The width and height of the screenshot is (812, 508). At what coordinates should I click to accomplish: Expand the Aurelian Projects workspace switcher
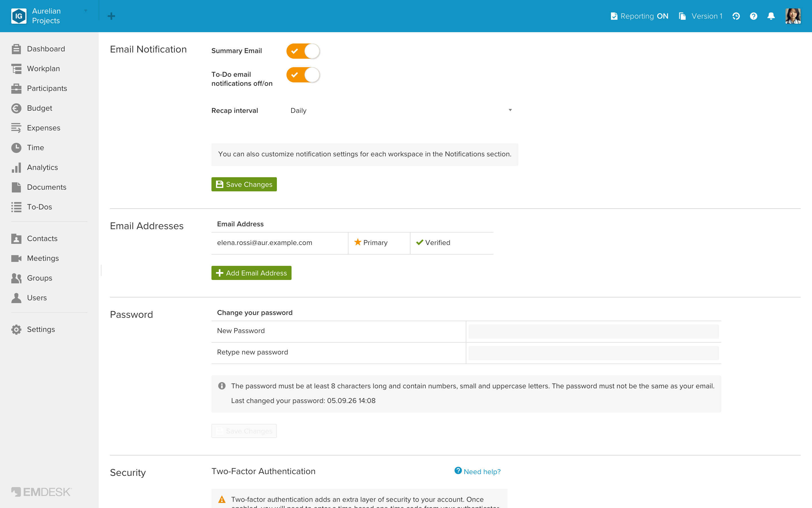click(x=49, y=16)
